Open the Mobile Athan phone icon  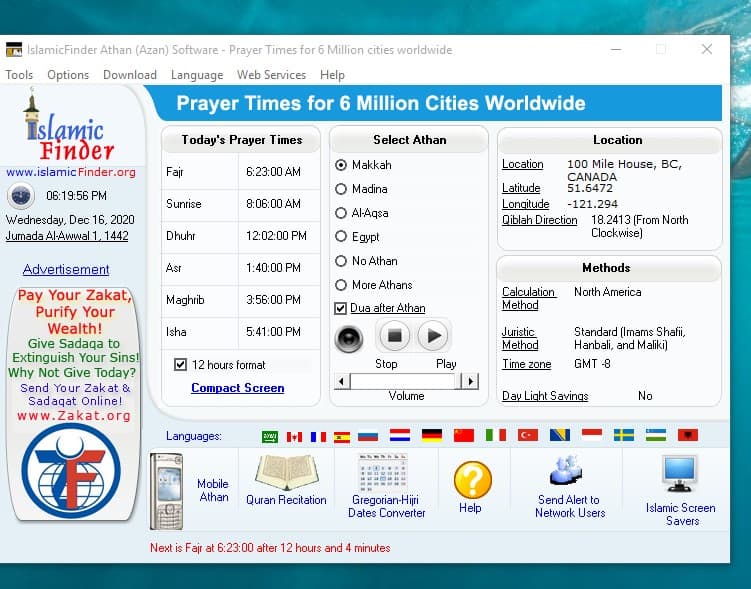(166, 491)
